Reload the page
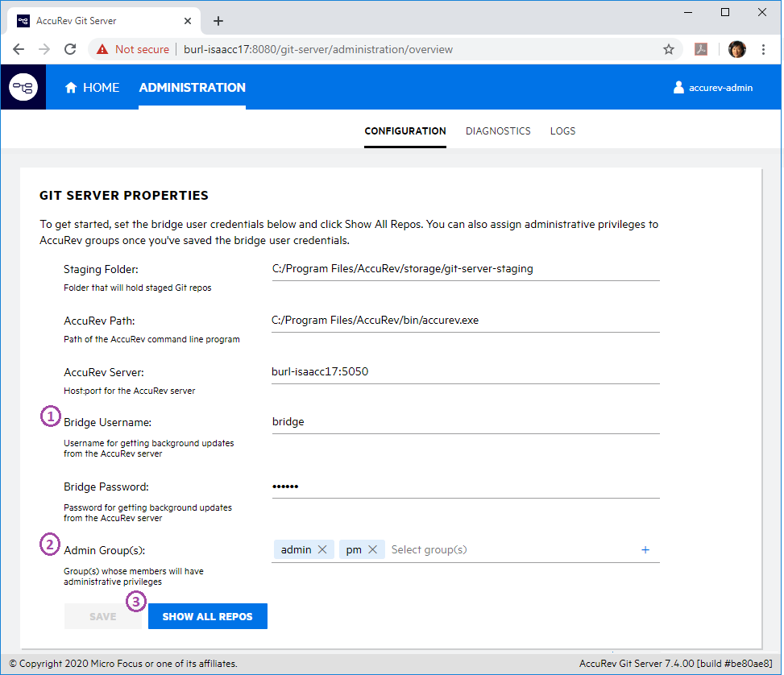This screenshot has height=675, width=784. point(70,49)
